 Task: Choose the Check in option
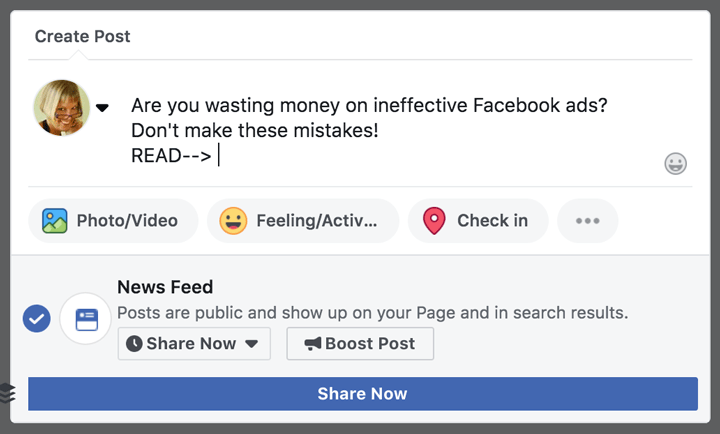click(x=478, y=221)
